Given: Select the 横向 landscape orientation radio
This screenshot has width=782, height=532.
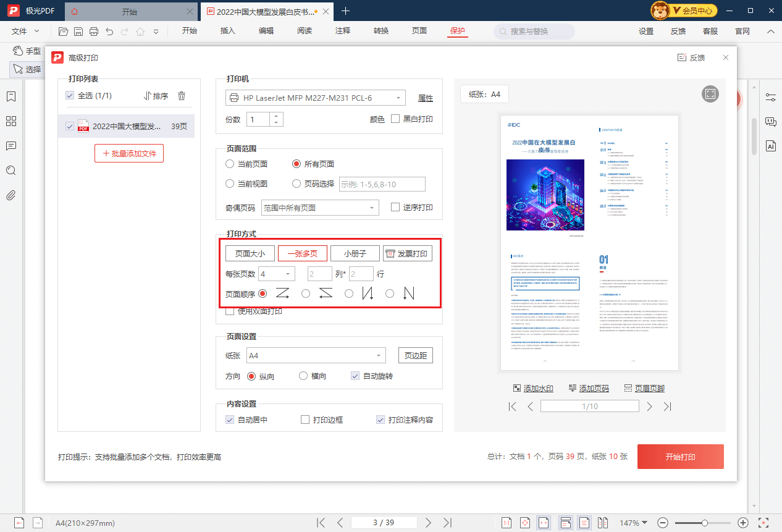Looking at the screenshot, I should pyautogui.click(x=303, y=375).
